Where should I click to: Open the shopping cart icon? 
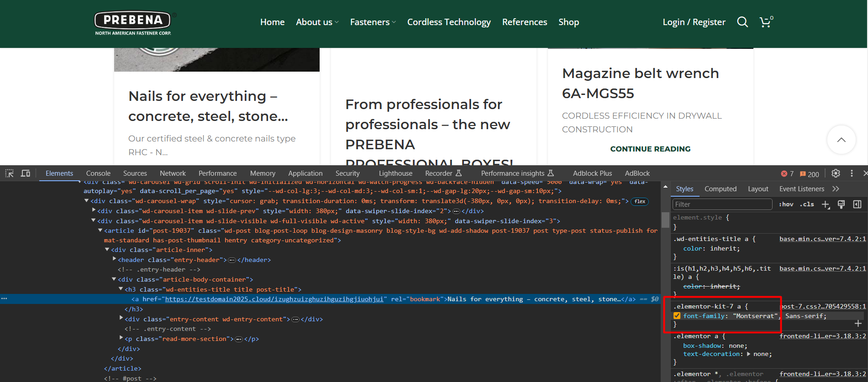[x=766, y=22]
